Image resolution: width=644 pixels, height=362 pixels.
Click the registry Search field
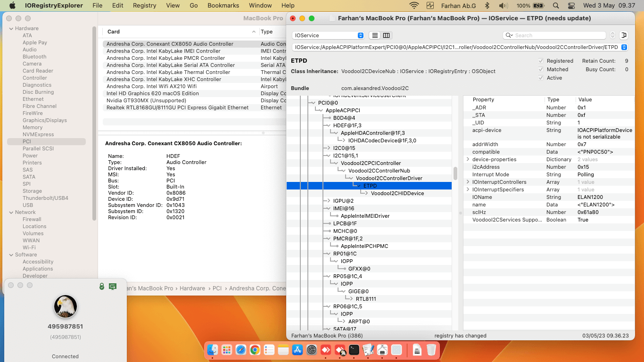(x=559, y=35)
